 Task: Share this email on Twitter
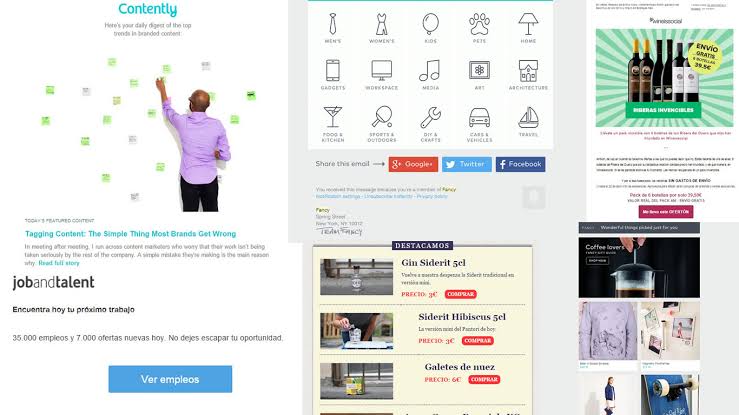(x=467, y=164)
